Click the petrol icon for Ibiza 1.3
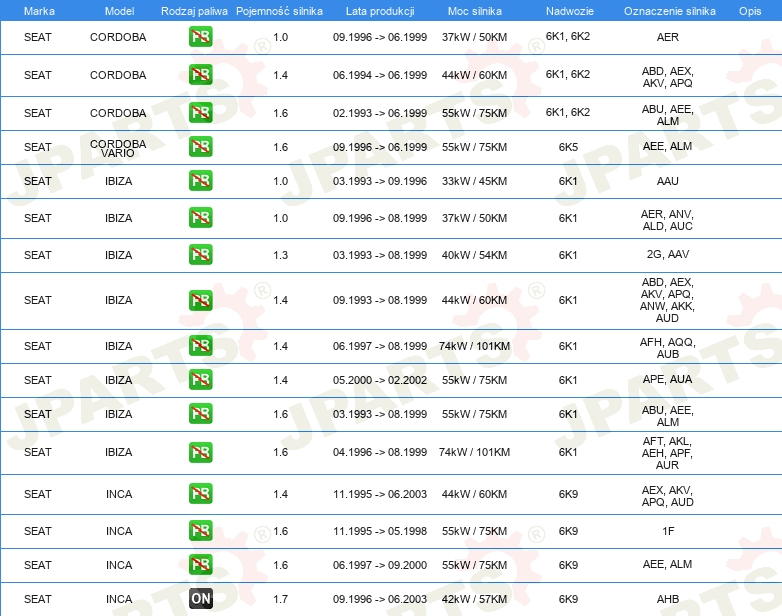782x616 pixels. pyautogui.click(x=200, y=254)
